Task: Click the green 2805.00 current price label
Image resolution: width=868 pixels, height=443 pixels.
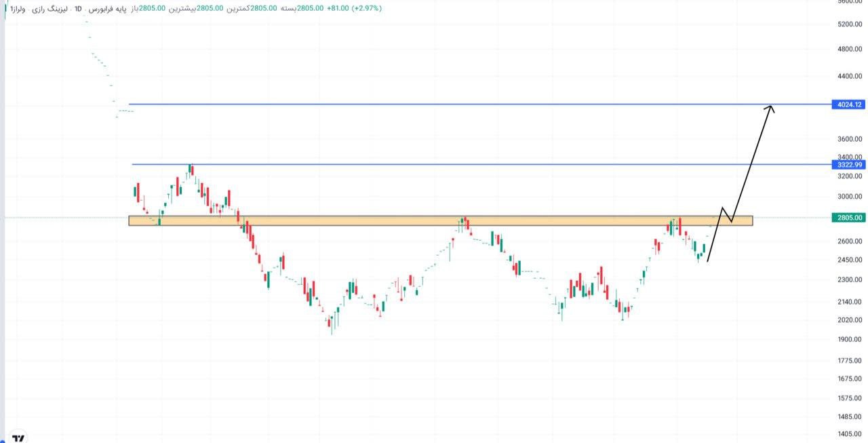Action: point(849,217)
